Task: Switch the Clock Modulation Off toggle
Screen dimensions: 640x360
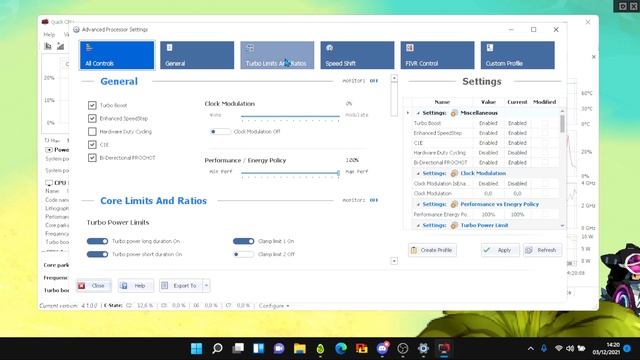Action: [220, 131]
